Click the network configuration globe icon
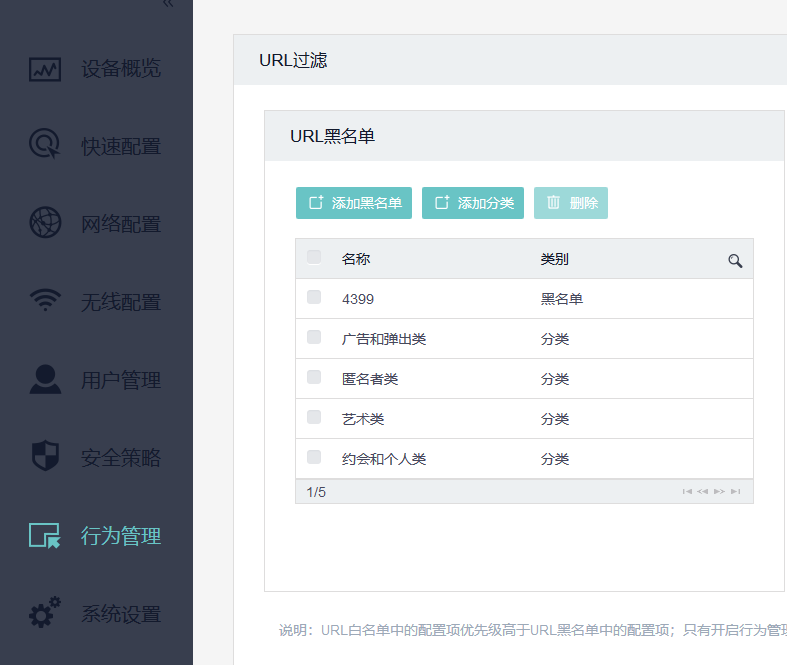 [x=45, y=222]
